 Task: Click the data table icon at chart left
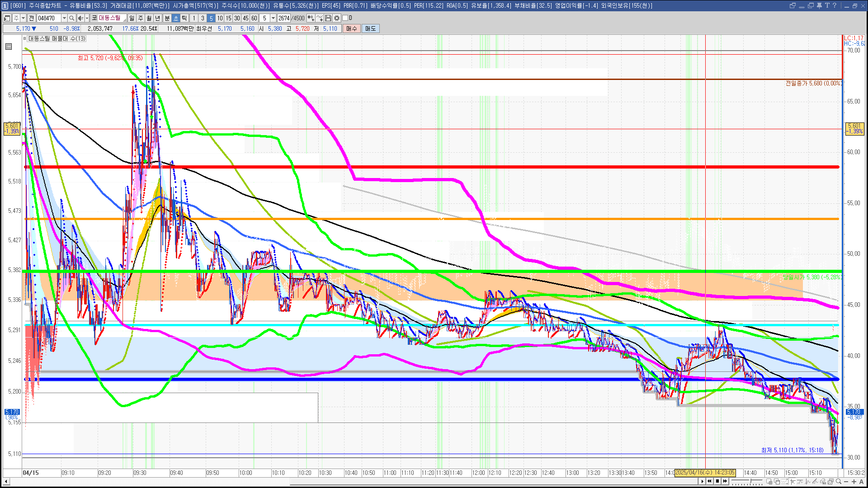[x=9, y=46]
